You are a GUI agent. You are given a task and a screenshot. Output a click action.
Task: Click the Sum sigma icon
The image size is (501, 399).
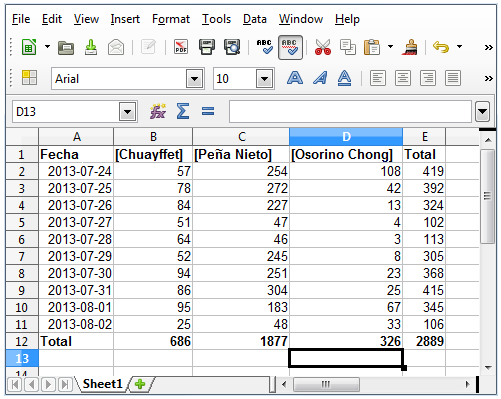click(183, 111)
